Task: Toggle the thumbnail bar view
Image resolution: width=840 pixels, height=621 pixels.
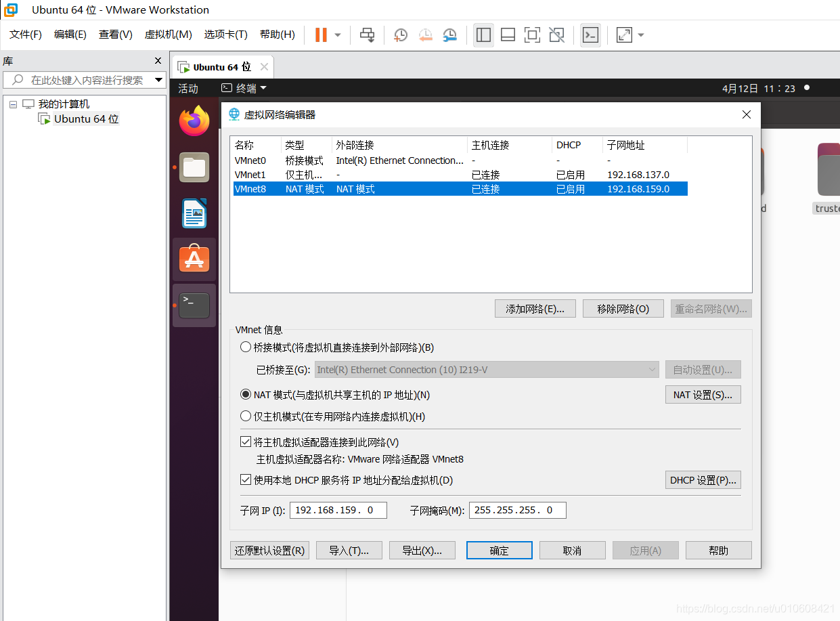Action: pyautogui.click(x=508, y=35)
